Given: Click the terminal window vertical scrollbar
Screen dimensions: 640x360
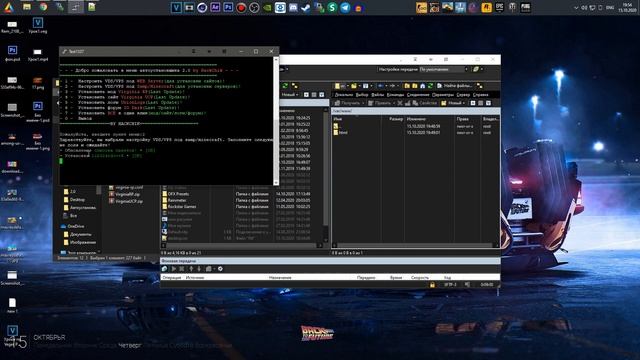Looking at the screenshot, I should coord(276,120).
